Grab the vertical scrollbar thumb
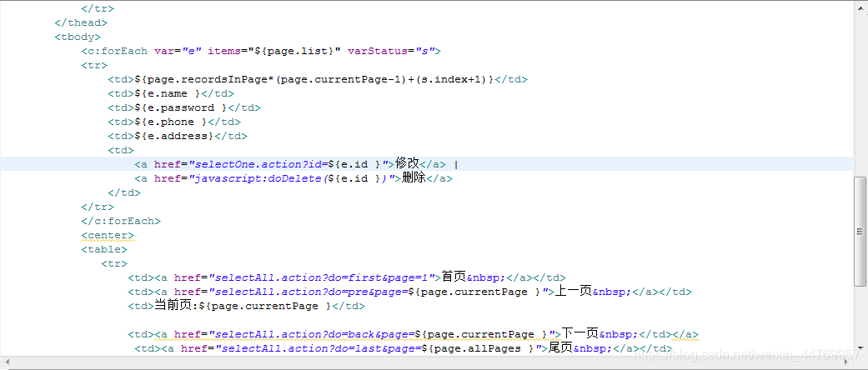The image size is (868, 370). pyautogui.click(x=860, y=231)
